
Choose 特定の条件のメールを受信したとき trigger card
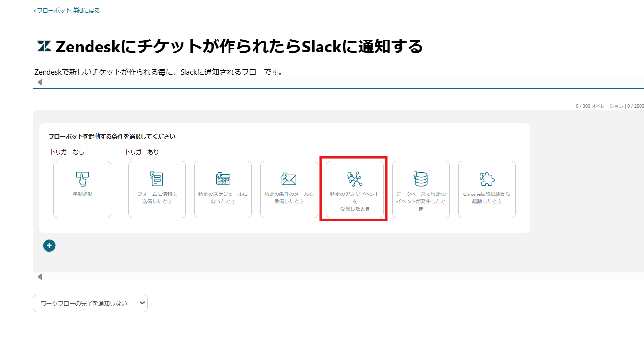click(x=289, y=190)
